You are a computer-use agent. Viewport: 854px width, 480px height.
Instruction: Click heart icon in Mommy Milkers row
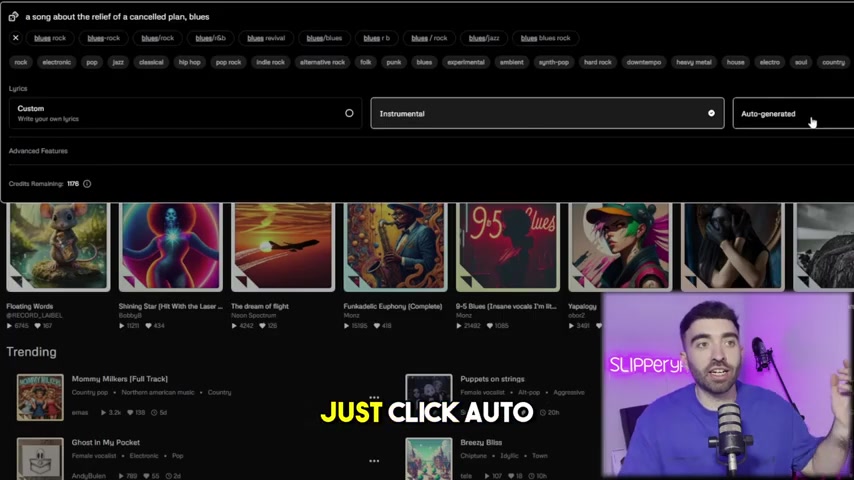(x=130, y=412)
